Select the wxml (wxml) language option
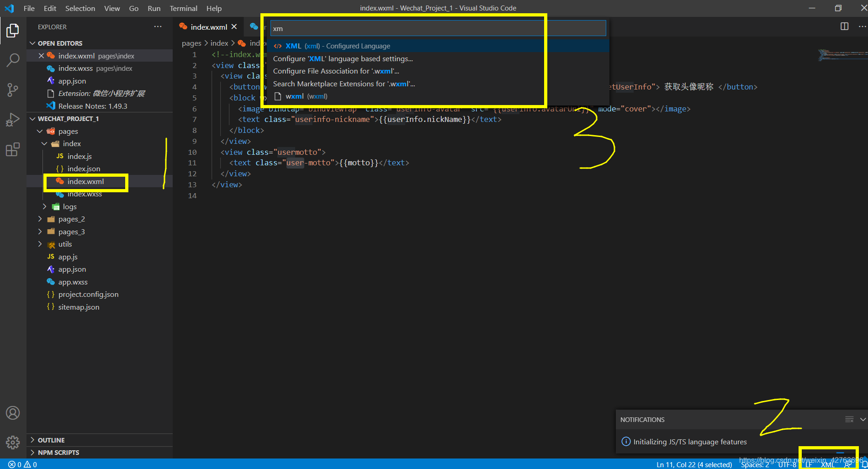This screenshot has width=868, height=469. point(439,96)
